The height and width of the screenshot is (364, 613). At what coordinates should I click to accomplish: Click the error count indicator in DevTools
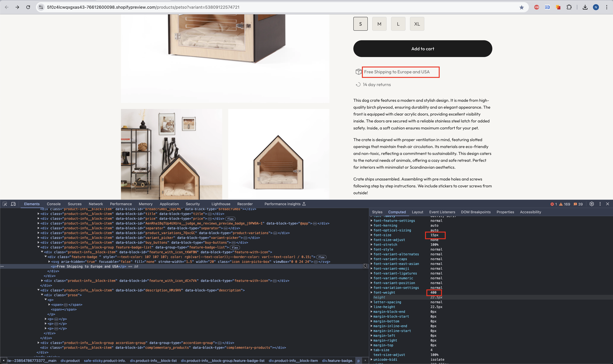click(554, 204)
